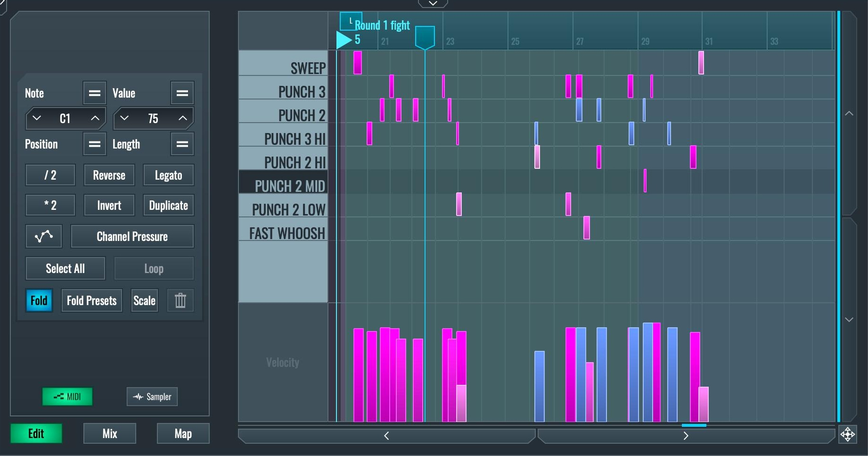Click the play start marker triangle

(344, 40)
